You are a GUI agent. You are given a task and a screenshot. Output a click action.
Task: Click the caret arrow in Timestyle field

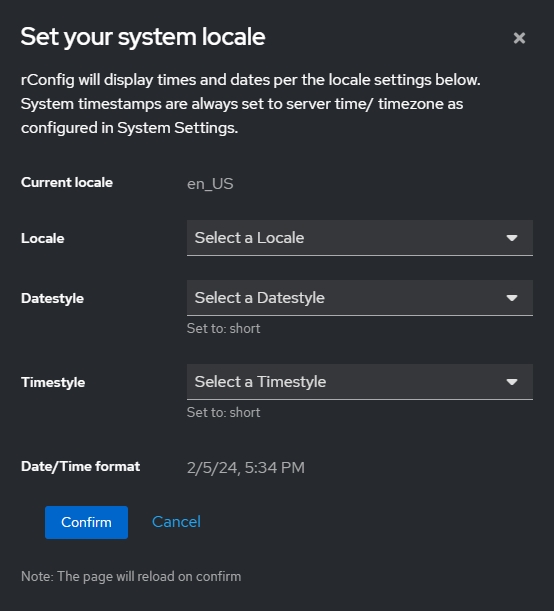click(512, 382)
